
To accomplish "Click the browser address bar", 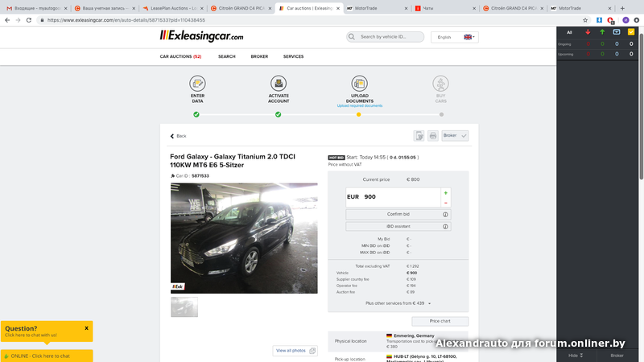I will pos(308,20).
